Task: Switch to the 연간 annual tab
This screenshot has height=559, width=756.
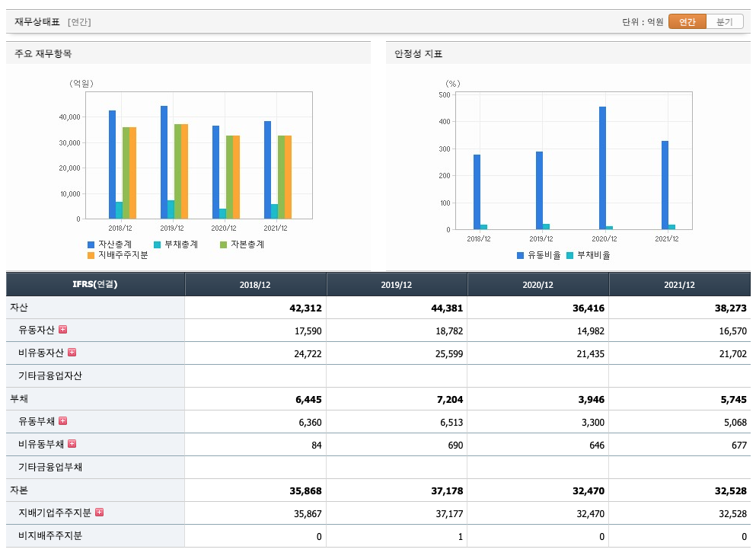Action: point(687,21)
